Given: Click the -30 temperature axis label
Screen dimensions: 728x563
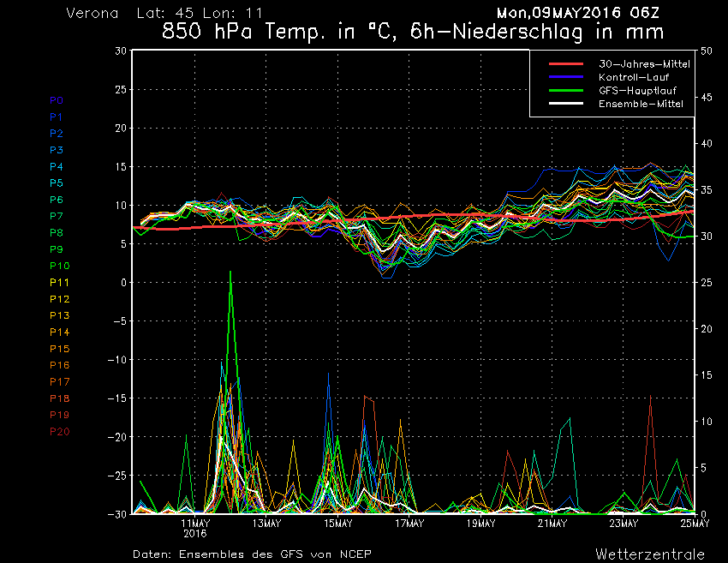Looking at the screenshot, I should pos(117,514).
